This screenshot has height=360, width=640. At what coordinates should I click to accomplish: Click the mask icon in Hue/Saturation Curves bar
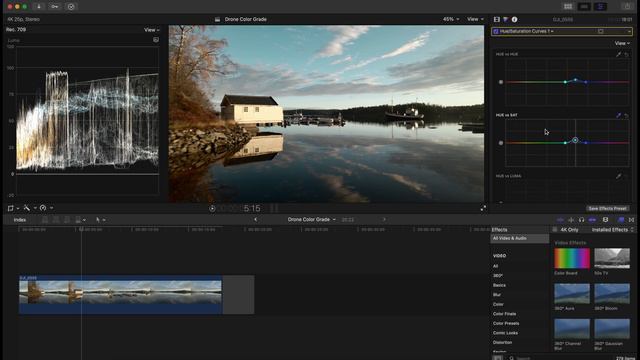(601, 31)
